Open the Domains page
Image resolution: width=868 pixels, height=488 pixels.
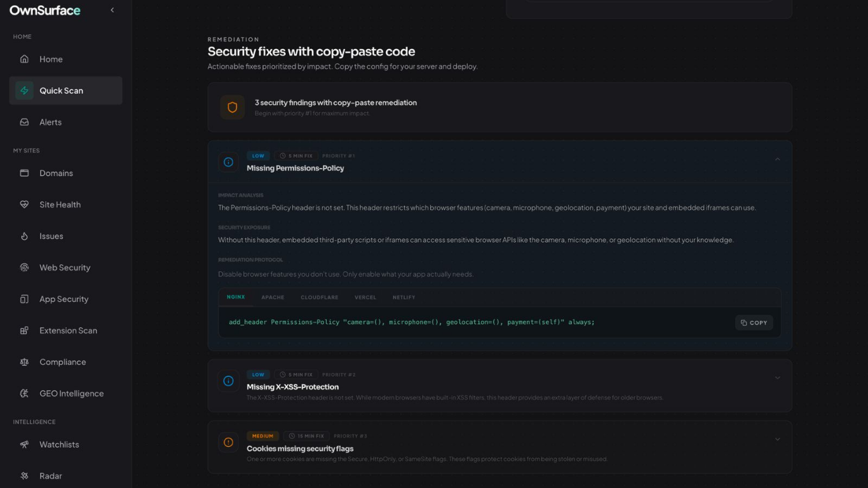56,173
